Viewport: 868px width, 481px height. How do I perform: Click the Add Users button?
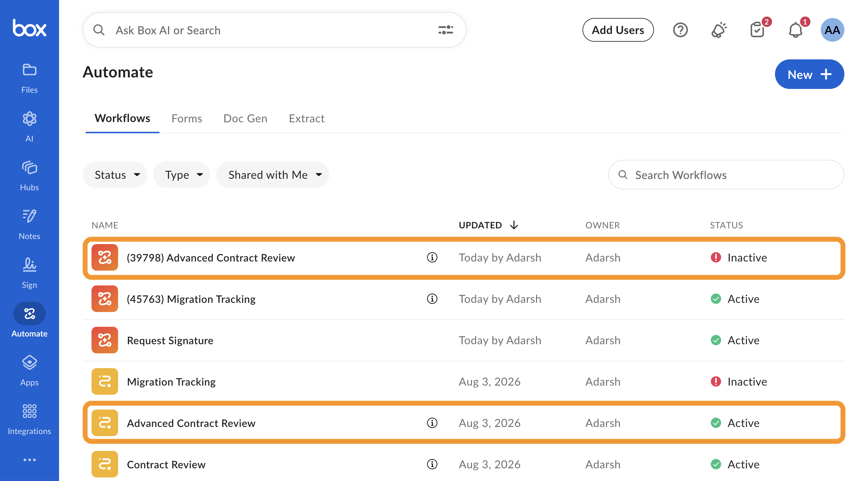pyautogui.click(x=618, y=30)
